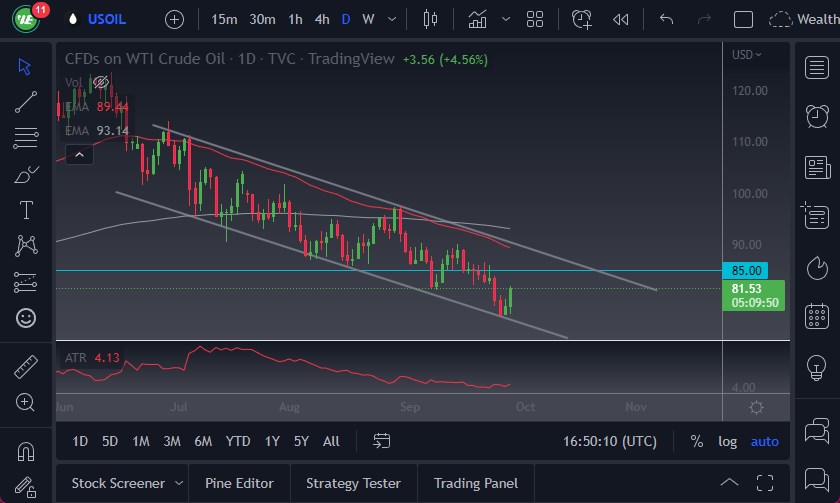This screenshot has width=840, height=503.
Task: Select the trend line drawing tool
Action: (26, 101)
